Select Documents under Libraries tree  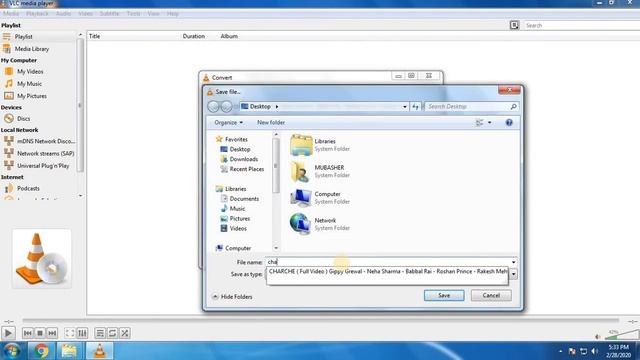click(x=244, y=199)
